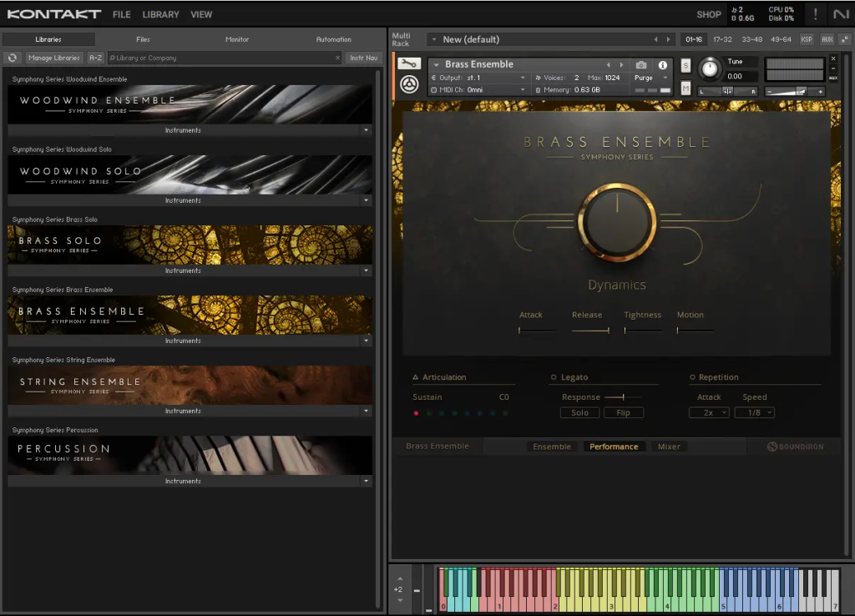Open the MIDI Ch Omni dropdown

(478, 90)
